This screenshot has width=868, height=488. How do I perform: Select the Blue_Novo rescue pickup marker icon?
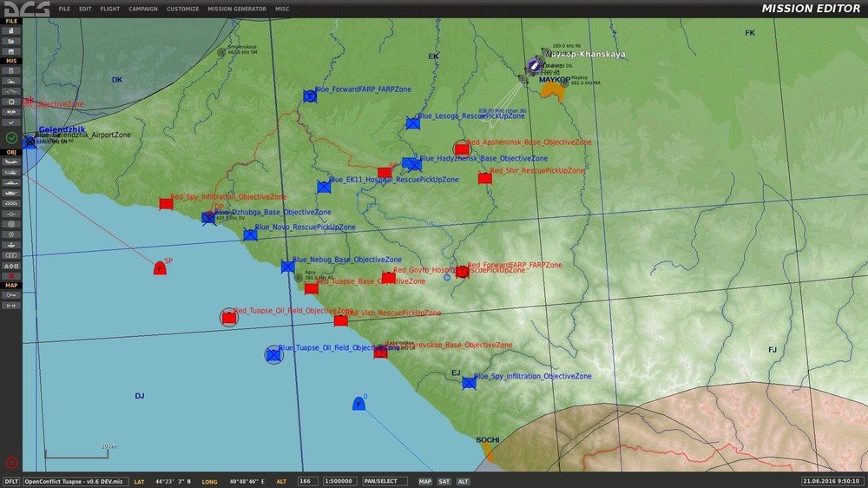pos(250,234)
